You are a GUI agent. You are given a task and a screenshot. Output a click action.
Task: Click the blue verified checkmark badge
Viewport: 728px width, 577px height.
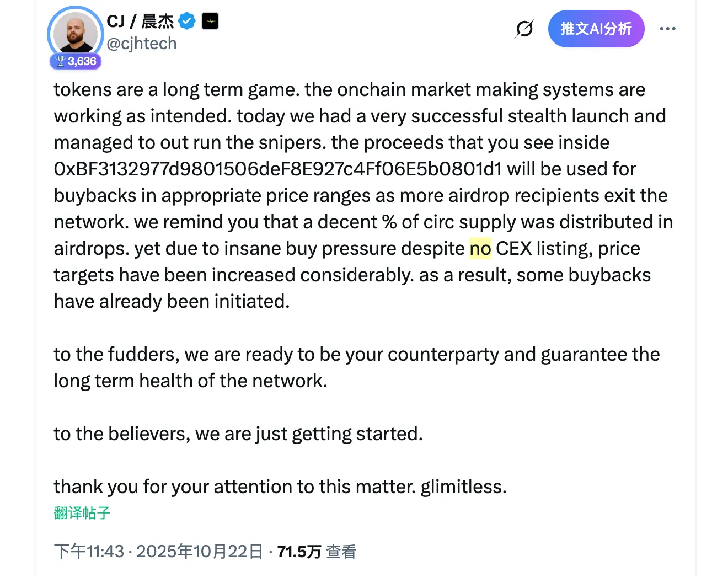[x=188, y=22]
